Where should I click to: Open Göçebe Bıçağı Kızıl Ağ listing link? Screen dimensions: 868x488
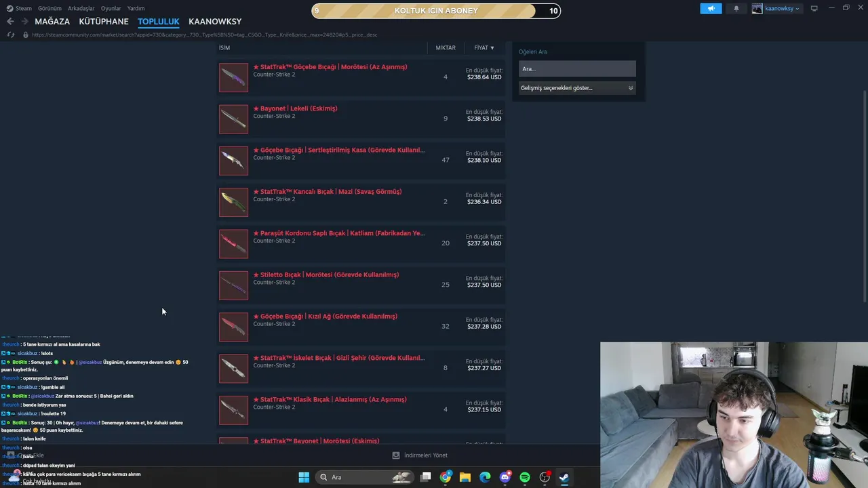(325, 316)
